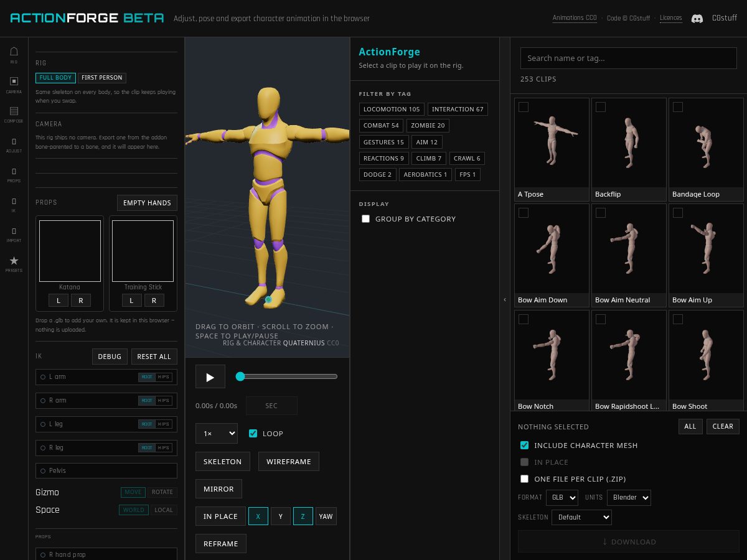The width and height of the screenshot is (747, 560).
Task: Select the Bandage Loop clip thumbnail
Action: 706,149
